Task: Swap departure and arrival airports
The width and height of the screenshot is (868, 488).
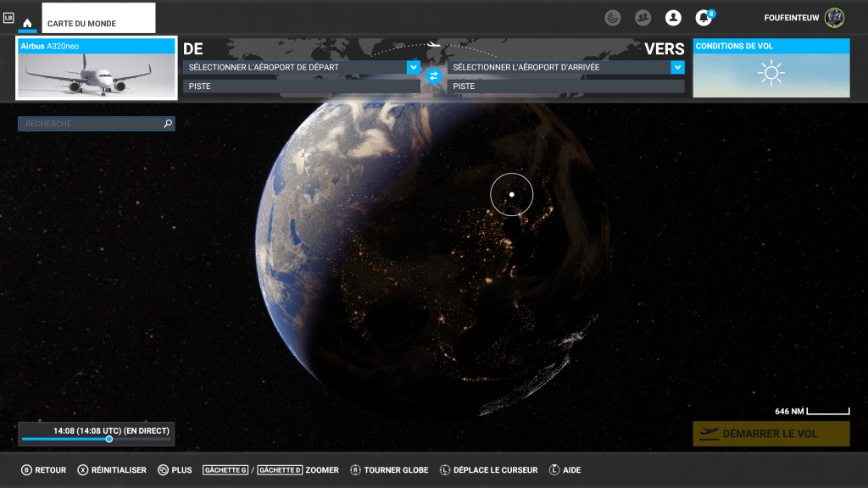Action: 434,75
